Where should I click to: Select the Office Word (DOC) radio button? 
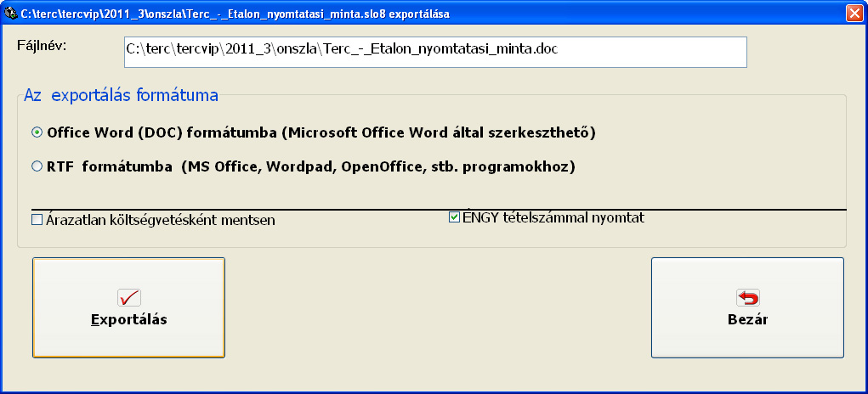37,132
